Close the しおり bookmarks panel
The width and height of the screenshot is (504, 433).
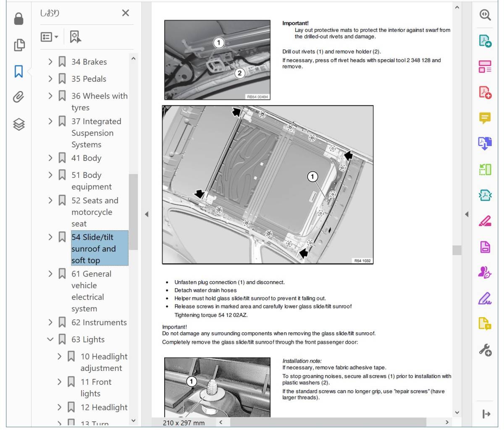pyautogui.click(x=126, y=13)
